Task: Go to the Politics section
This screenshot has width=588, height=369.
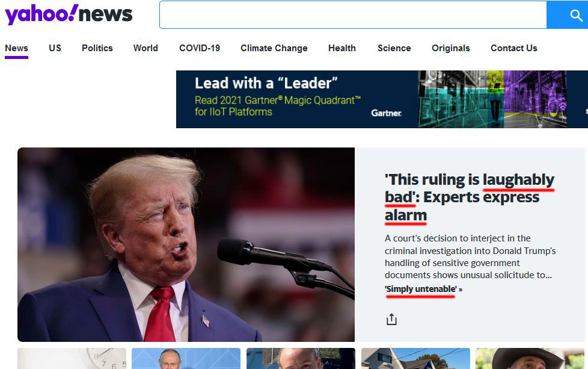Action: [97, 48]
